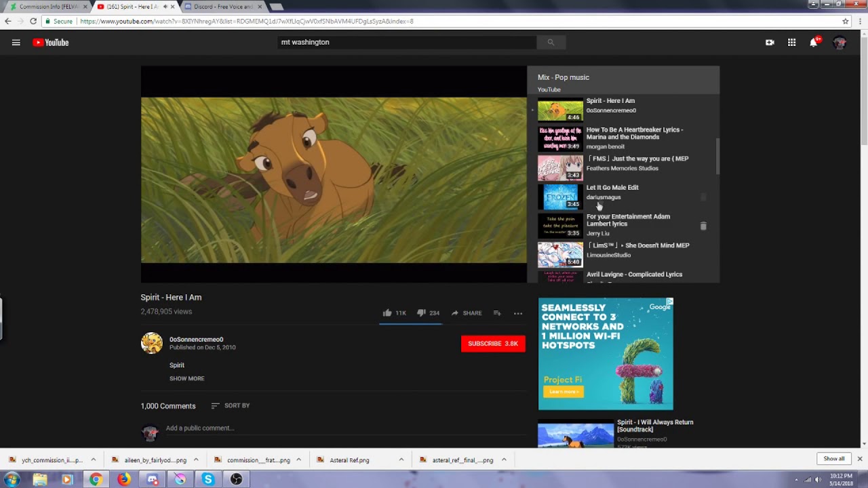Viewport: 868px width, 488px height.
Task: Open options for aileen_by_fairlyod download
Action: click(196, 460)
